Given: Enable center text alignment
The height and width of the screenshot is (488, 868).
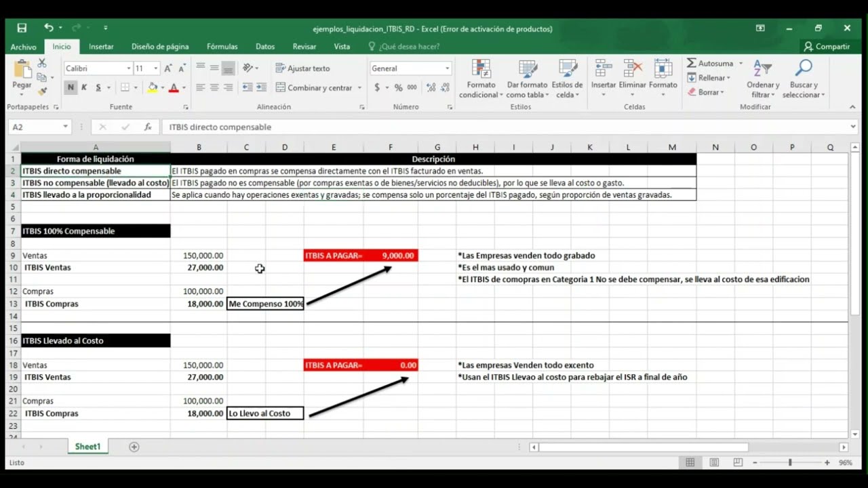Looking at the screenshot, I should (x=214, y=87).
